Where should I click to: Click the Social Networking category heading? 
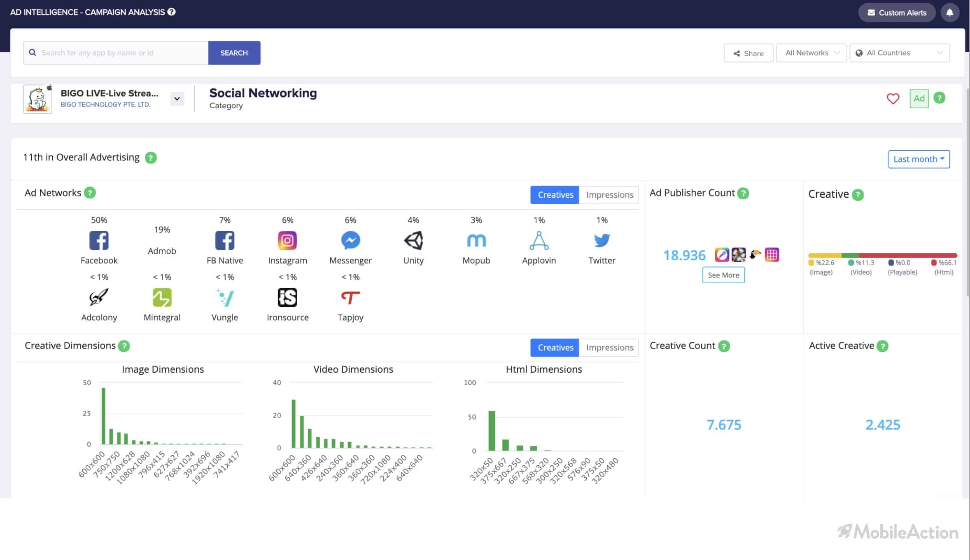(x=263, y=93)
